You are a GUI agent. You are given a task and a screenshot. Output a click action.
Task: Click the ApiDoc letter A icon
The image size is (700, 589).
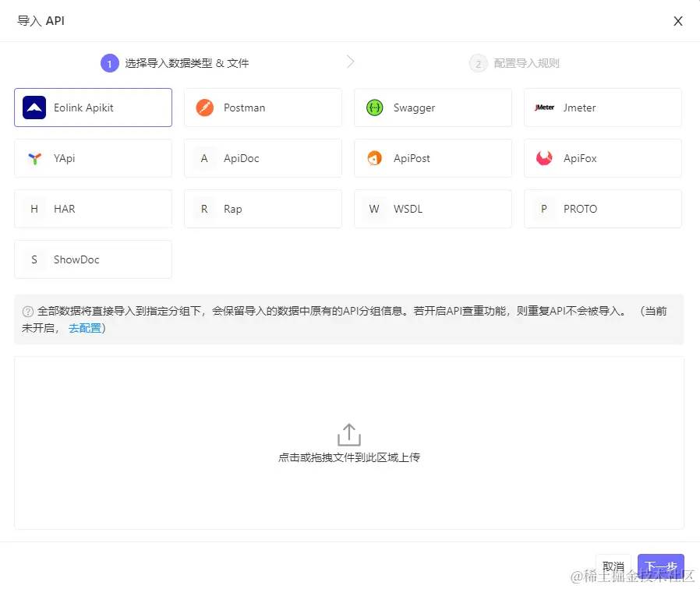pyautogui.click(x=204, y=158)
